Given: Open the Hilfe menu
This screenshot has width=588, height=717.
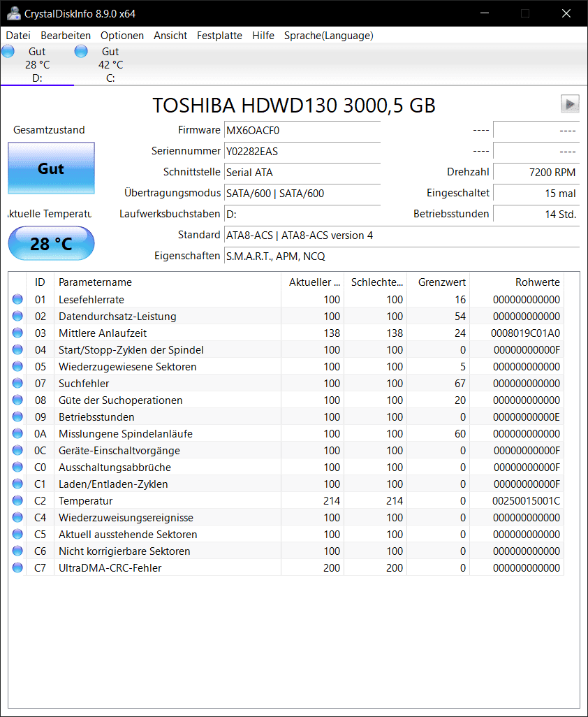Looking at the screenshot, I should [x=263, y=36].
